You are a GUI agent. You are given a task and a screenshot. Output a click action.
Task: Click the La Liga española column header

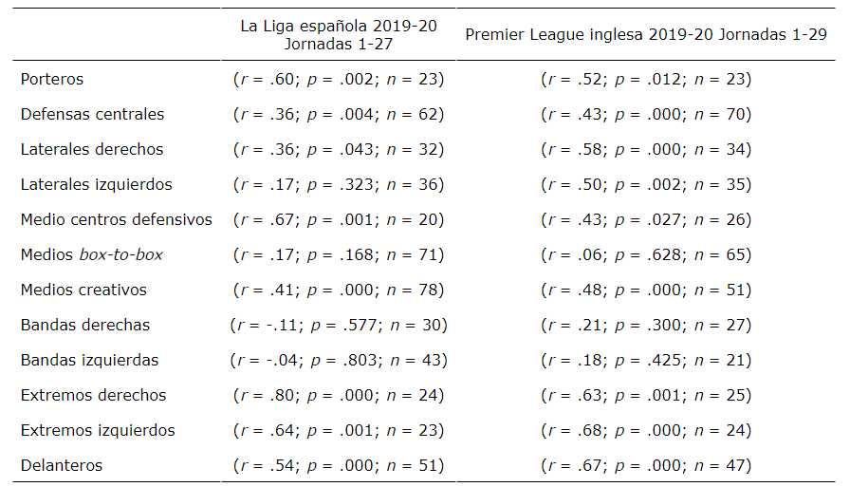point(338,34)
